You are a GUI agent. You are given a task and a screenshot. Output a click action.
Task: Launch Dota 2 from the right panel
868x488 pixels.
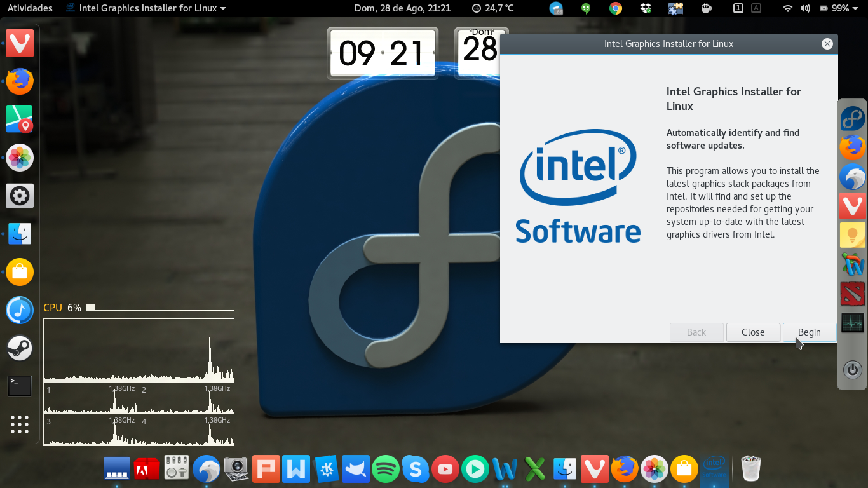[852, 294]
